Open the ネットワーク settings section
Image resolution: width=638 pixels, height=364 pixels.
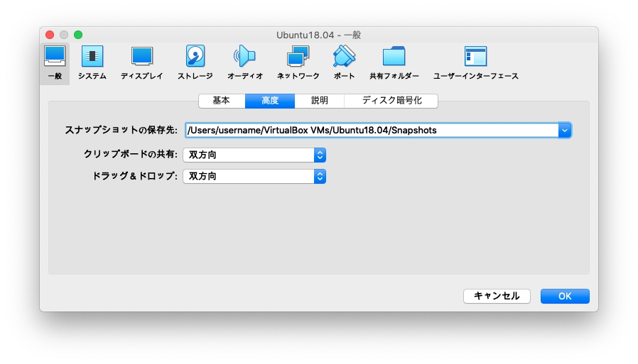pos(298,63)
